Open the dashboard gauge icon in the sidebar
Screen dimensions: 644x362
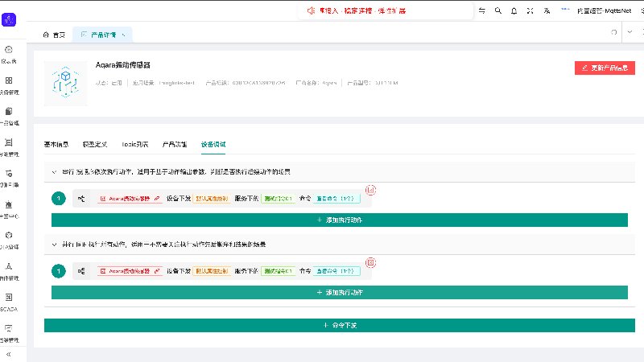pos(9,50)
